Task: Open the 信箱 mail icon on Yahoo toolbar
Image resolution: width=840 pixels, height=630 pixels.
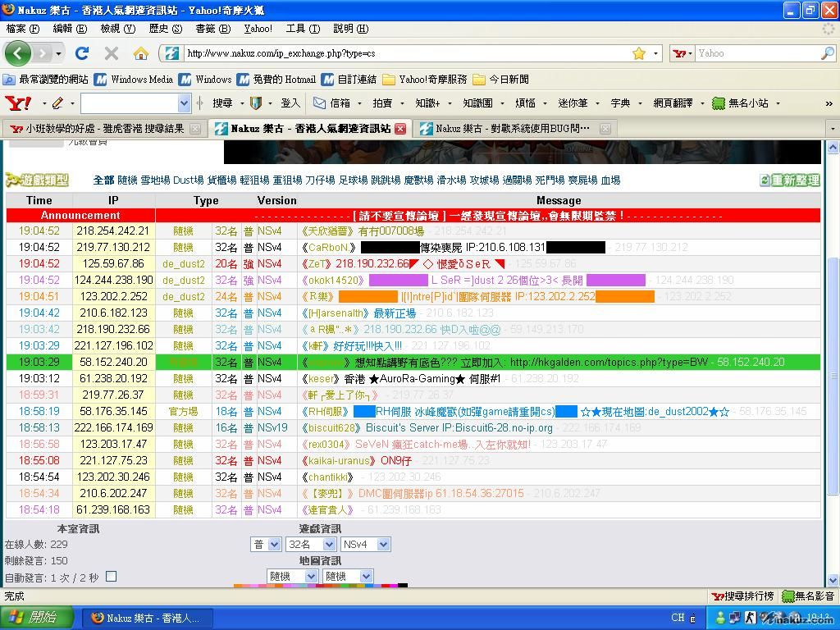Action: click(x=331, y=103)
